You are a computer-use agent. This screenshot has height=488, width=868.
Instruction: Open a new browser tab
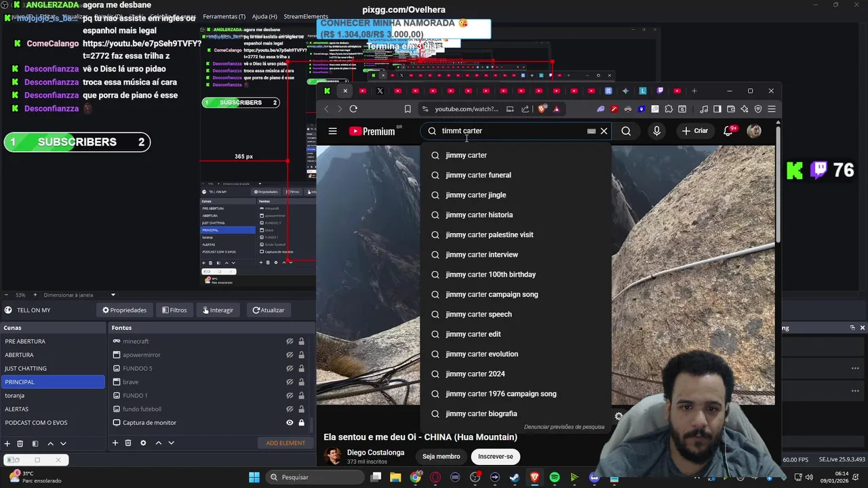pyautogui.click(x=694, y=91)
